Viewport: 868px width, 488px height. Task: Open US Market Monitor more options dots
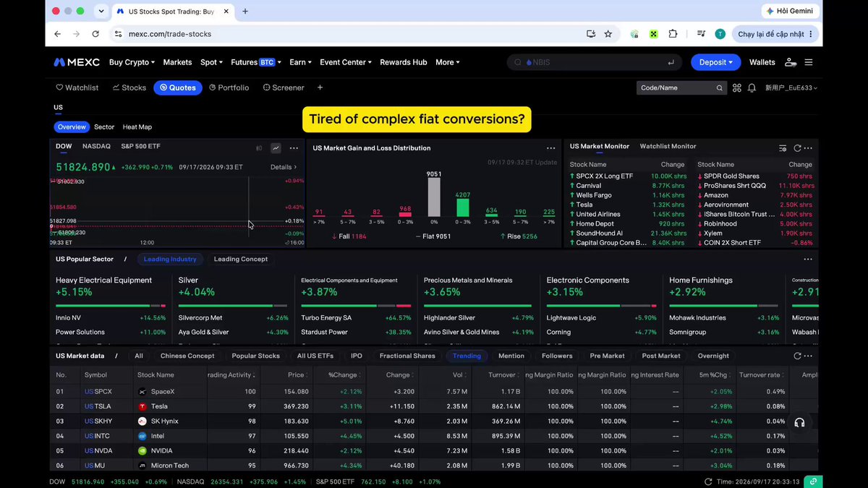click(808, 147)
